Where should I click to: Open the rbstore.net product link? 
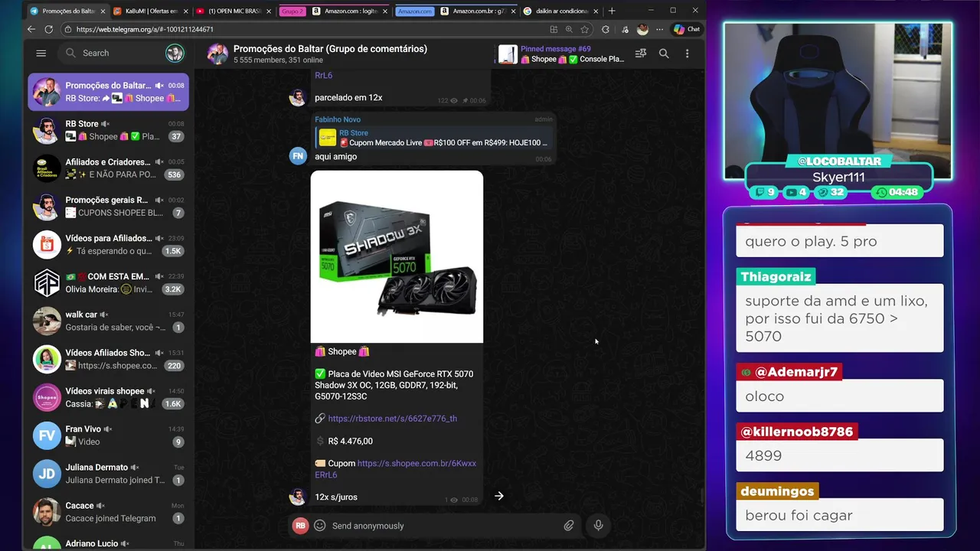(x=392, y=419)
